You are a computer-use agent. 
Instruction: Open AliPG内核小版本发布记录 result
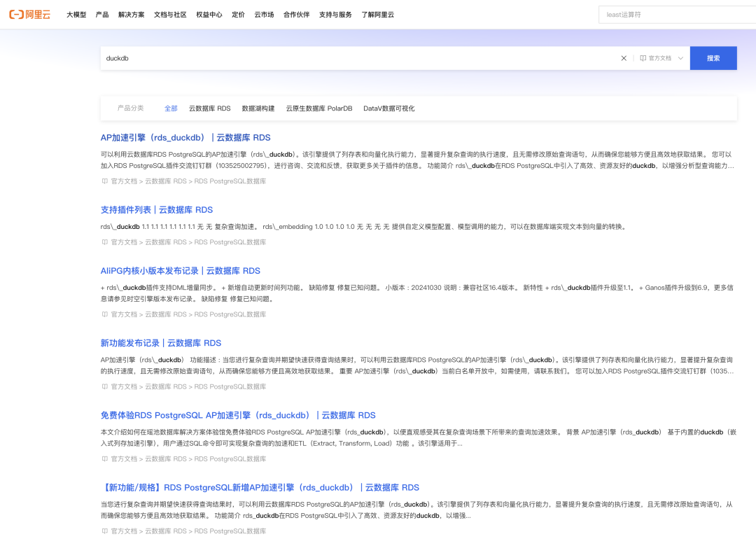(x=181, y=271)
